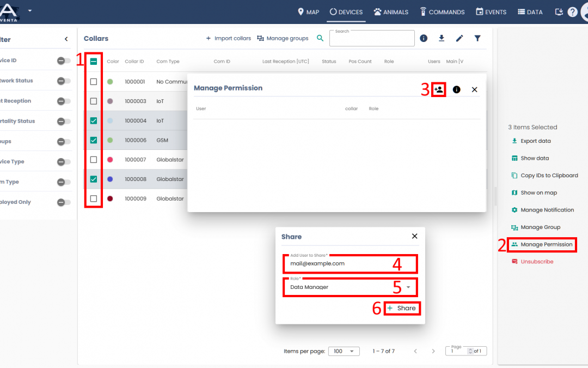Click Manage Permission in the side panel
Image resolution: width=588 pixels, height=368 pixels.
(x=546, y=244)
